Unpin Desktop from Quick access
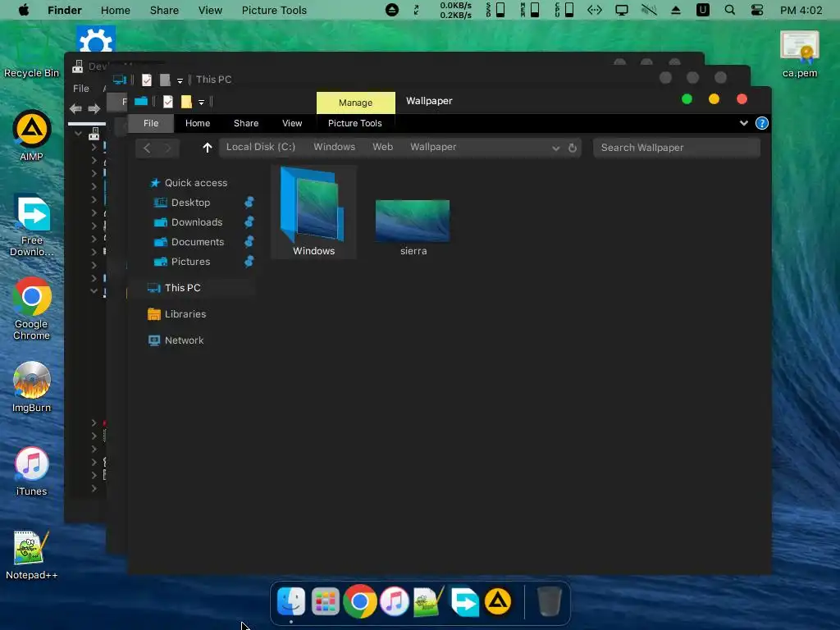 (249, 203)
